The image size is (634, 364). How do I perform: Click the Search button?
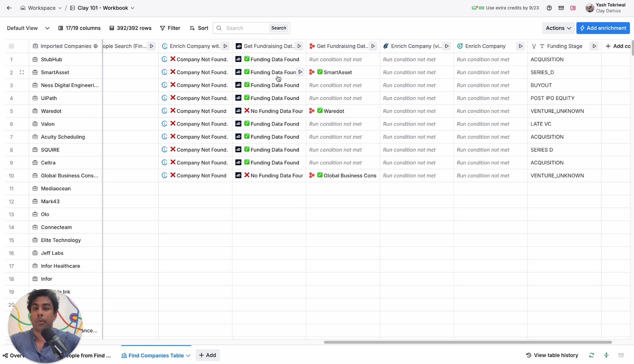279,28
